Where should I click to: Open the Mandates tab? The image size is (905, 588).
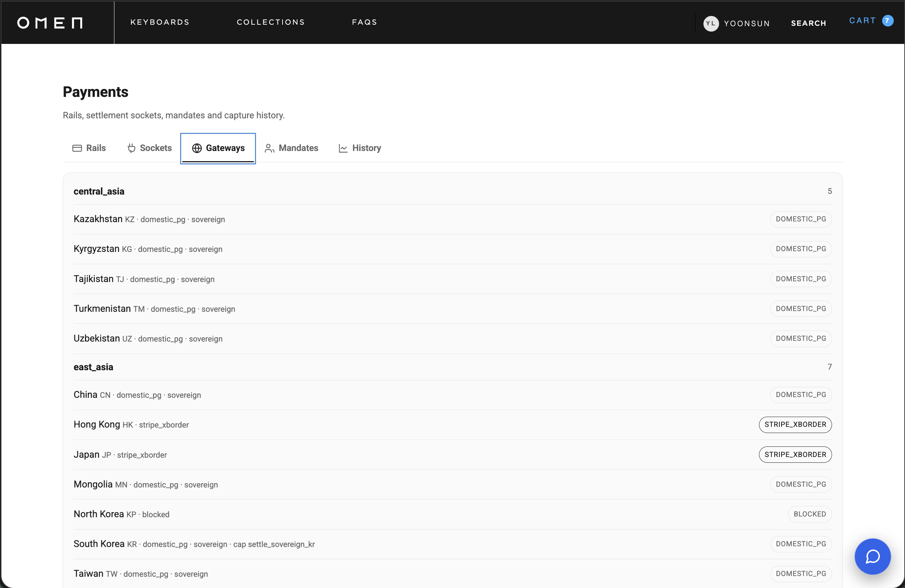(291, 148)
